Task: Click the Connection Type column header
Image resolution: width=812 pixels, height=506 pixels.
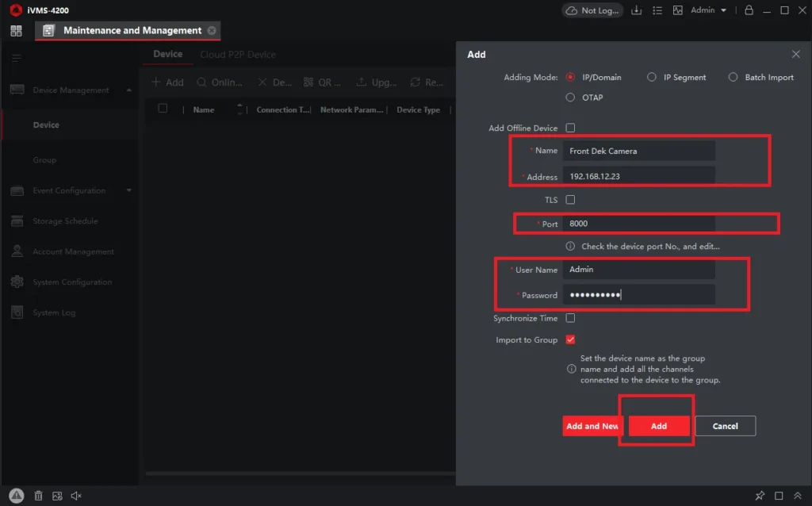Action: click(283, 109)
